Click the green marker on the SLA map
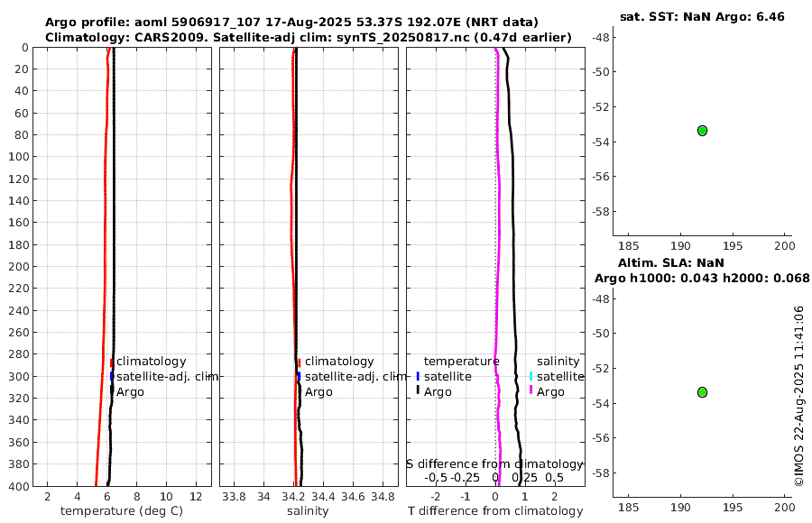 click(x=702, y=392)
